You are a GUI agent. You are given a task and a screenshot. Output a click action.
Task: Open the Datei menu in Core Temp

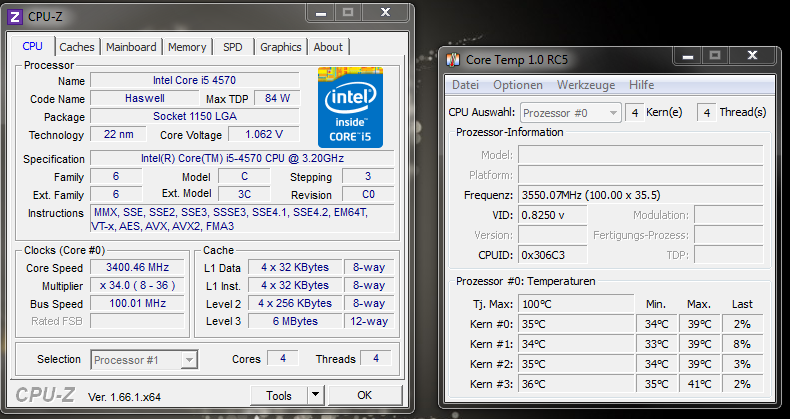(x=465, y=85)
